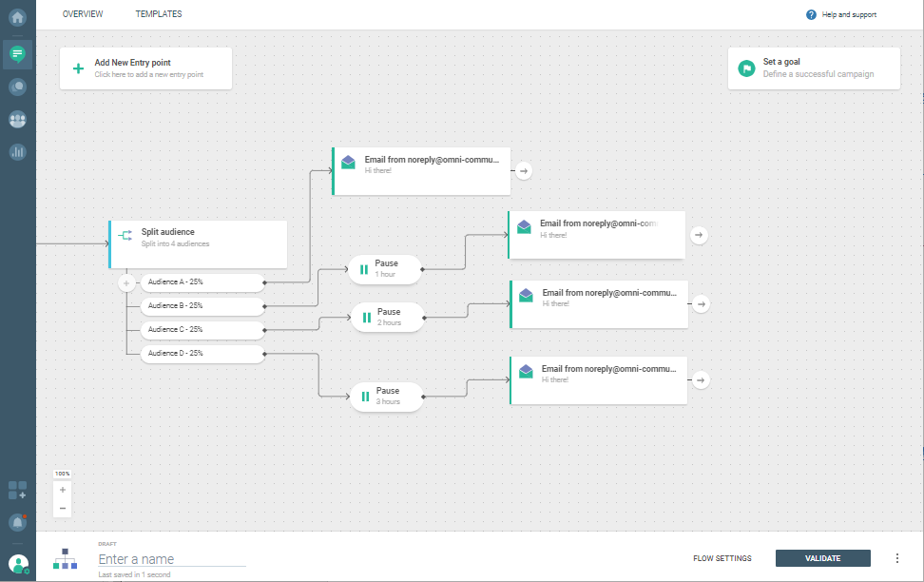Select the Pause 2 hours element
This screenshot has height=582, width=924.
click(388, 317)
